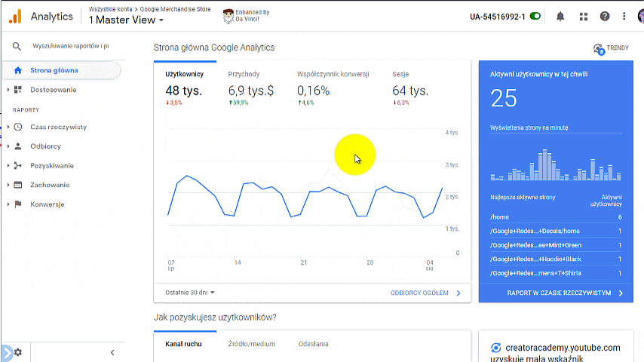Select the Użytkownicy metric tab

point(185,88)
